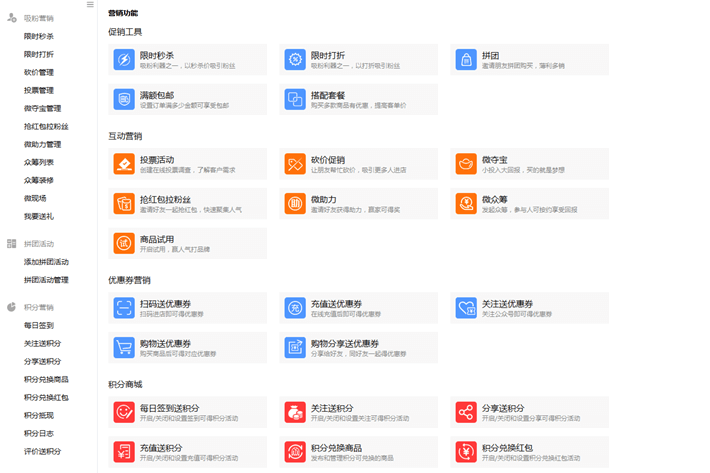Click the 砍价促销 bargain icon
The width and height of the screenshot is (710, 473).
tap(295, 164)
